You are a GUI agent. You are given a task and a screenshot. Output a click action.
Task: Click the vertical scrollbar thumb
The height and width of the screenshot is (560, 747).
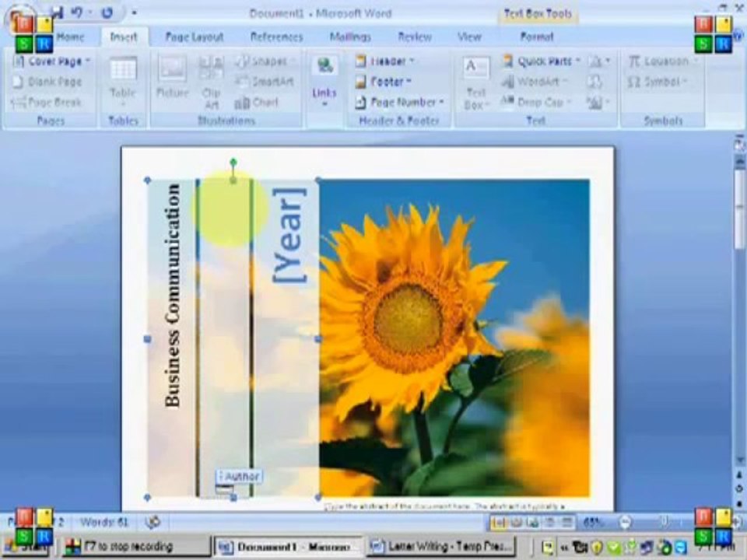tap(740, 209)
